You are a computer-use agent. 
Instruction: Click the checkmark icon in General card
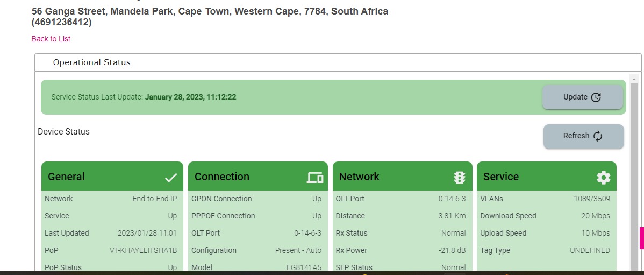171,177
